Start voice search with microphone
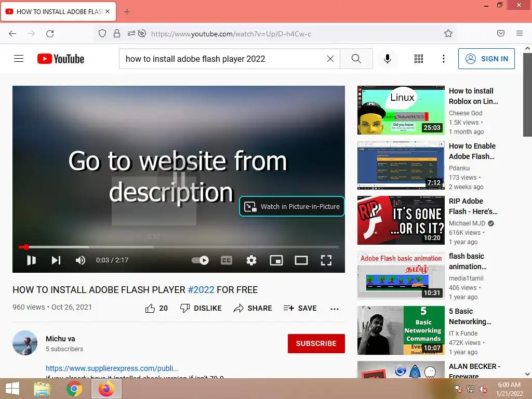 tap(388, 59)
